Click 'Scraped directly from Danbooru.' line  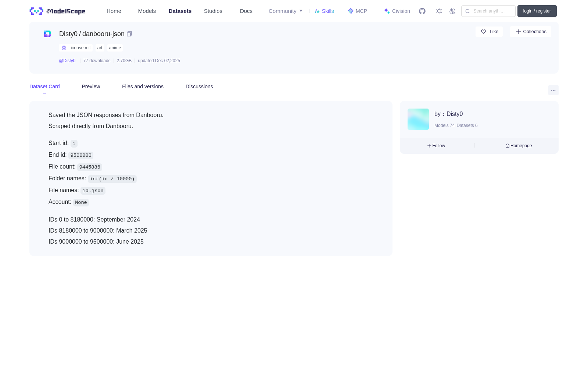(91, 126)
